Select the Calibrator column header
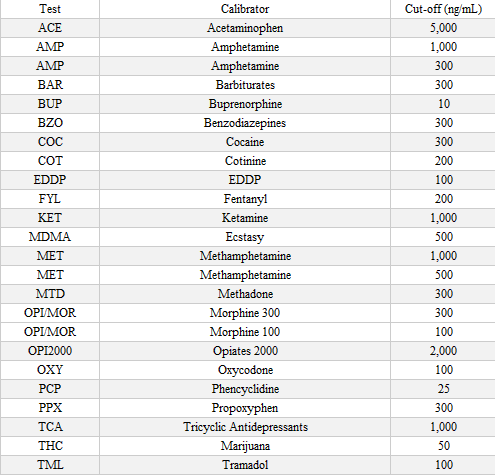 tap(245, 9)
